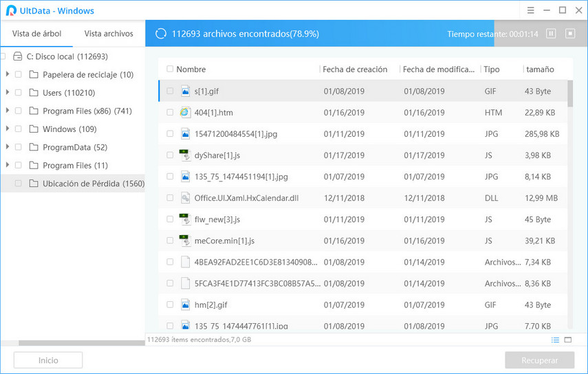Click the C: Disco local drive icon
588x374 pixels.
[18, 56]
